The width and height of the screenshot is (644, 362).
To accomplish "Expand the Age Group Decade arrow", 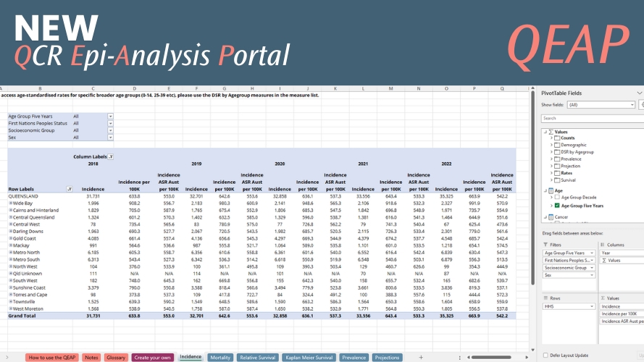I will coord(551,198).
